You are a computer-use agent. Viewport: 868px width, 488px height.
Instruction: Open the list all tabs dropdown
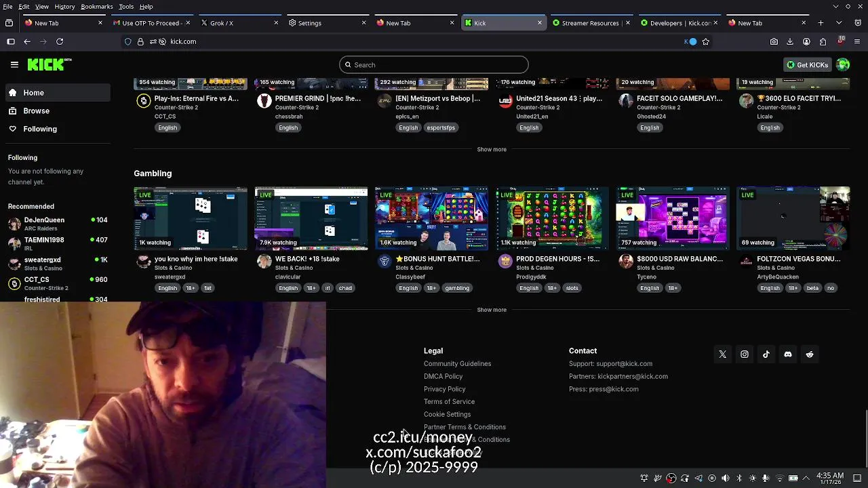(x=839, y=23)
